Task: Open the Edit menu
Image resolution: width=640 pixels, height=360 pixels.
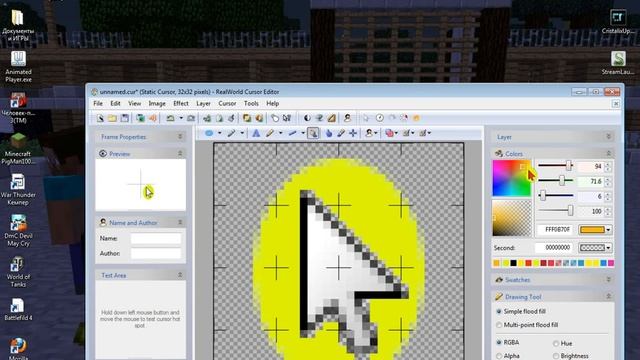Action: pyautogui.click(x=116, y=104)
